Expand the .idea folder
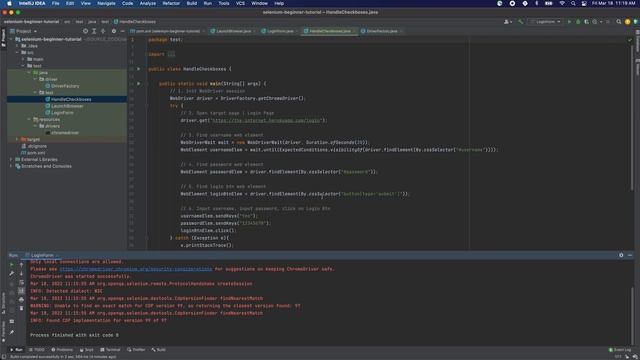This screenshot has width=640, height=360. click(18, 46)
